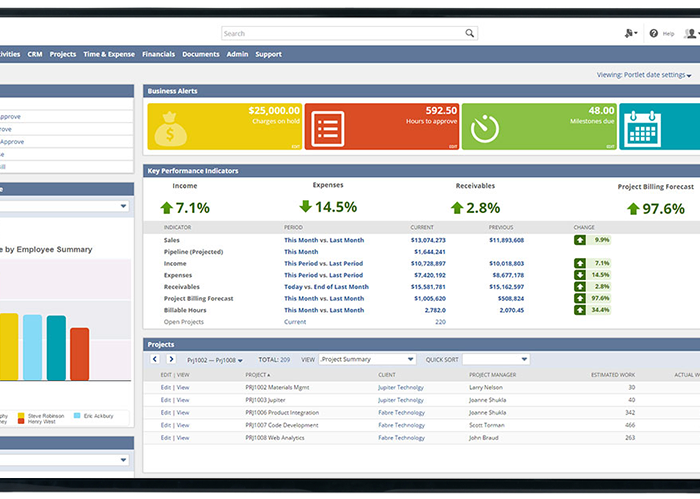This screenshot has height=499, width=700.
Task: Click Today vs. End of Last Month link
Action: coord(326,287)
